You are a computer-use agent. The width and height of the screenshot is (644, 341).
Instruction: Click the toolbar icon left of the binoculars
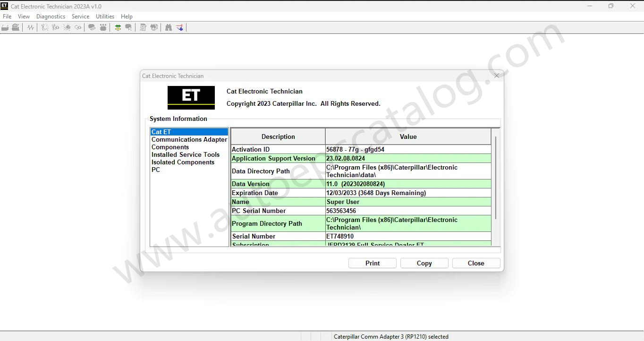[x=154, y=27]
